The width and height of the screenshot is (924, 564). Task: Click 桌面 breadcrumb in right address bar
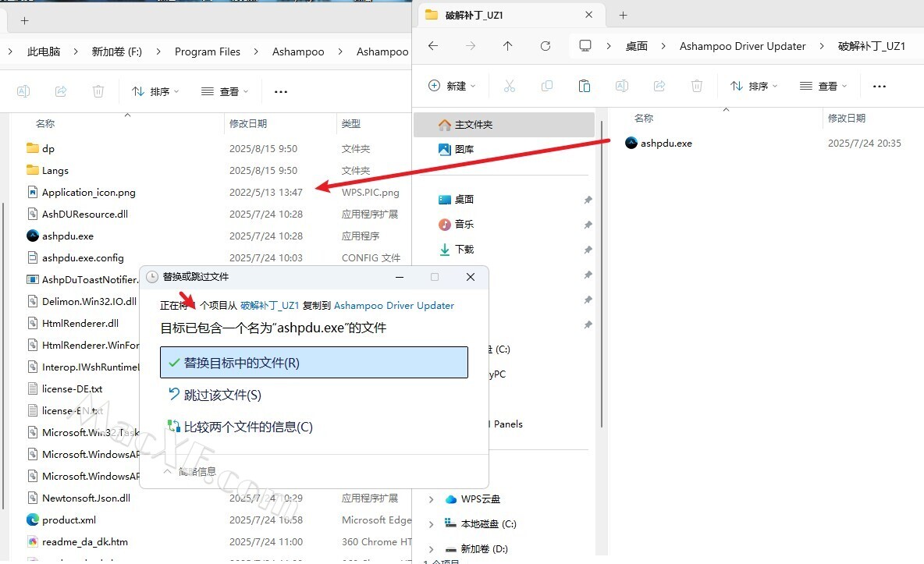[637, 46]
